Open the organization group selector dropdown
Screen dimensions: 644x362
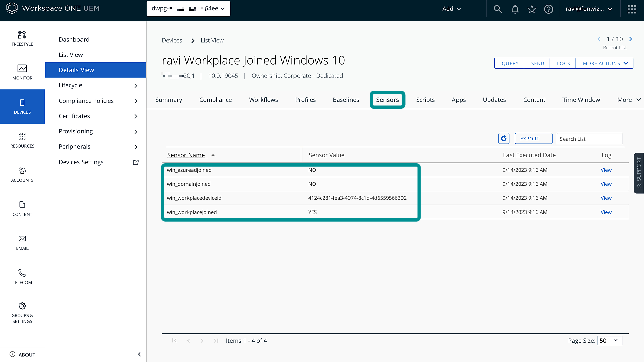tap(188, 9)
